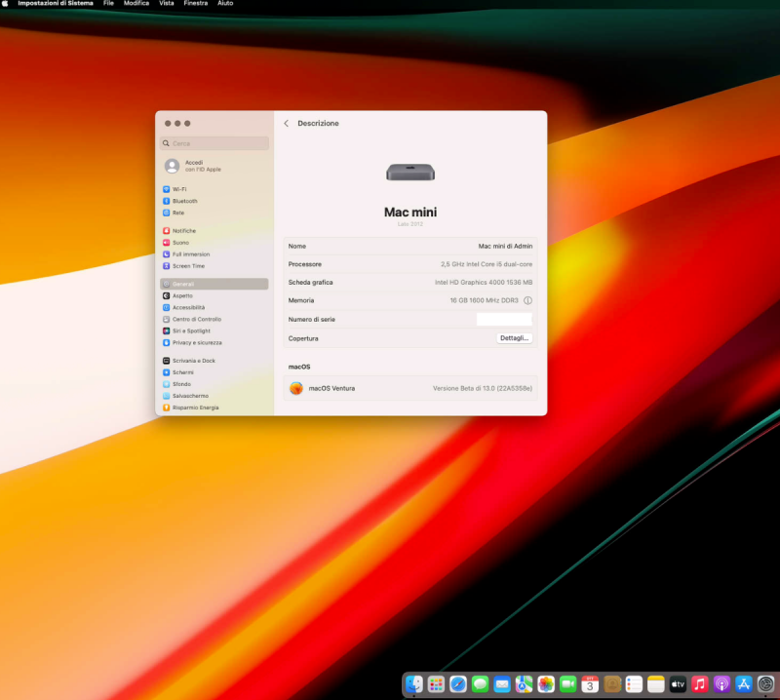Open the Finestra menu
Image resolution: width=780 pixels, height=700 pixels.
(195, 4)
